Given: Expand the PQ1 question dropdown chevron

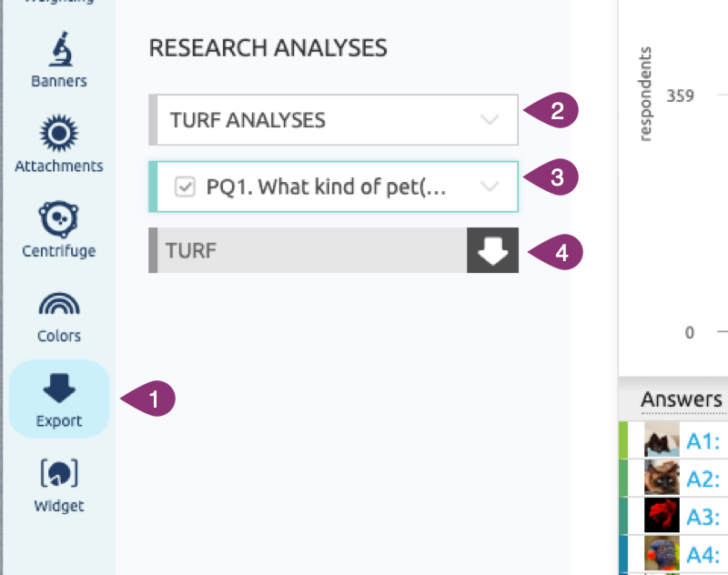Looking at the screenshot, I should pos(490,187).
